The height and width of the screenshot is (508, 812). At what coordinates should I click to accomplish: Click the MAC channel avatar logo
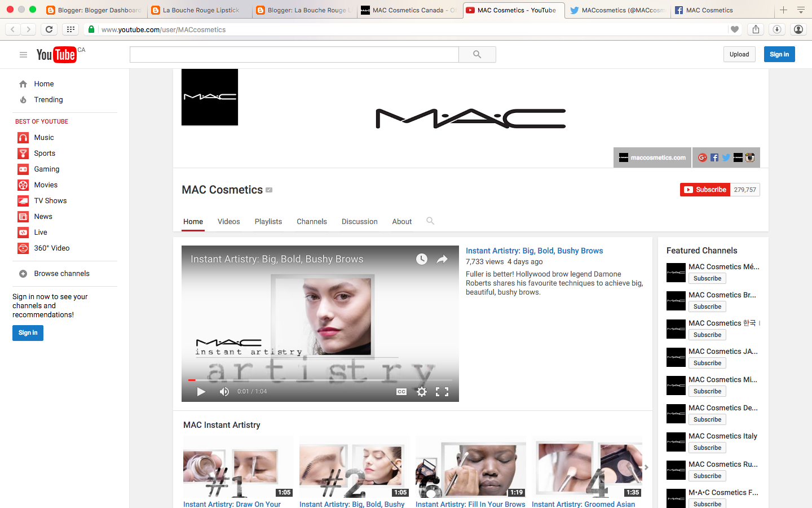coord(210,97)
